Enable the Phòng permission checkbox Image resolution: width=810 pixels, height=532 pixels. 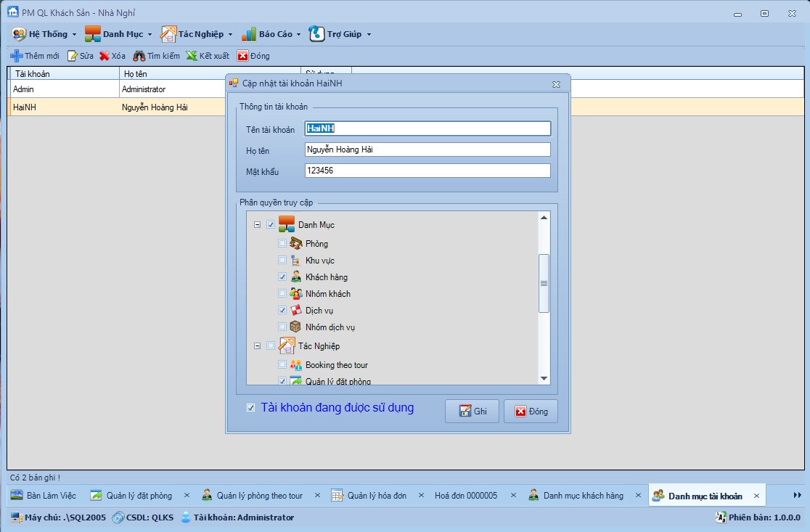click(282, 243)
